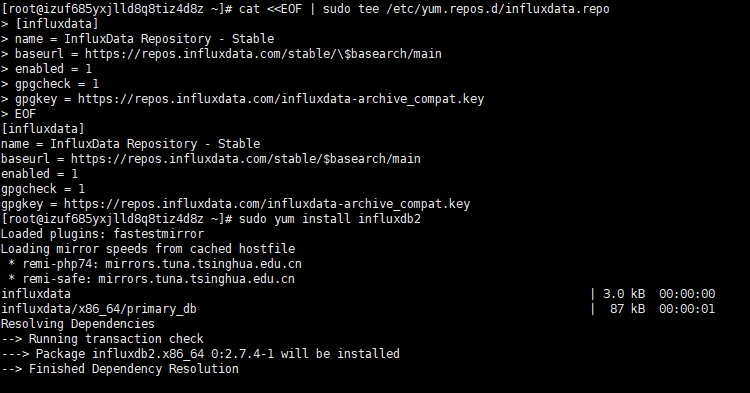Click the remi-safe mirror hostname
Image resolution: width=750 pixels, height=393 pixels.
pos(196,279)
